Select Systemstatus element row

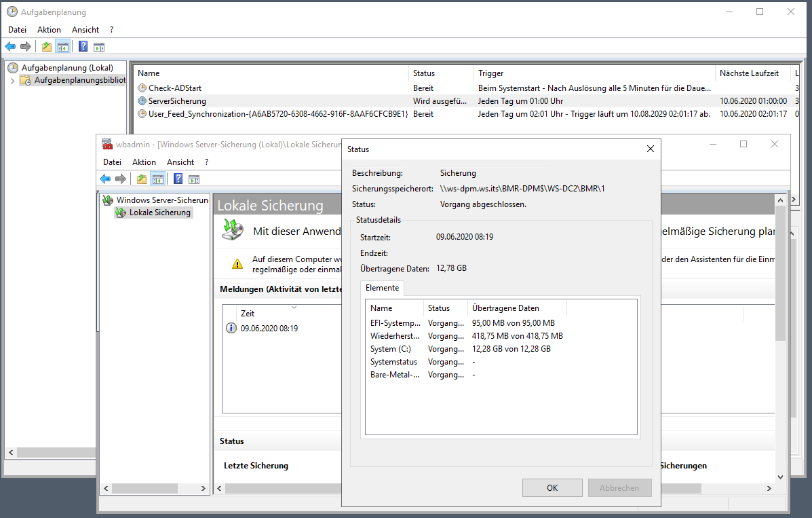(501, 362)
